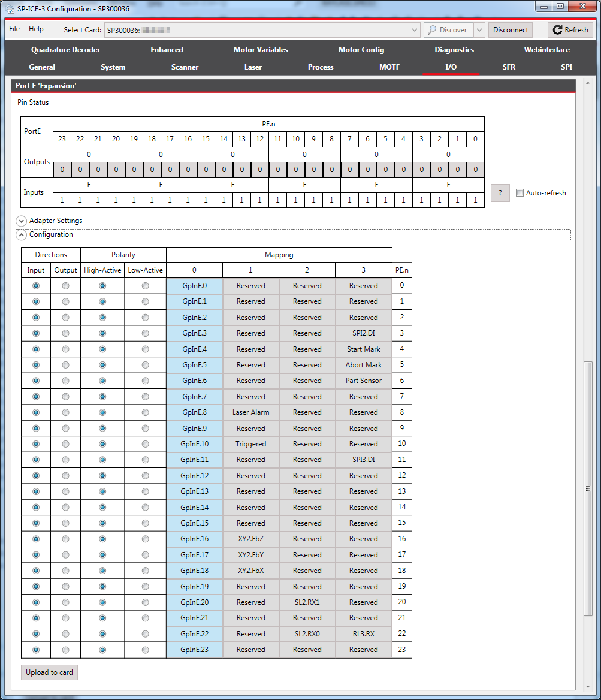This screenshot has height=700, width=601.
Task: Open the Select Card combo box
Action: click(262, 30)
